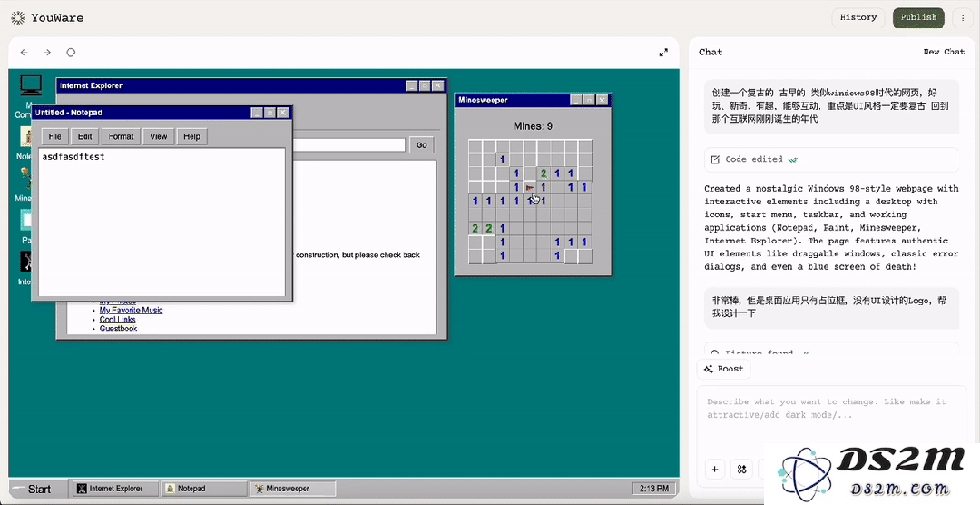Expand preview to fullscreen

(663, 53)
